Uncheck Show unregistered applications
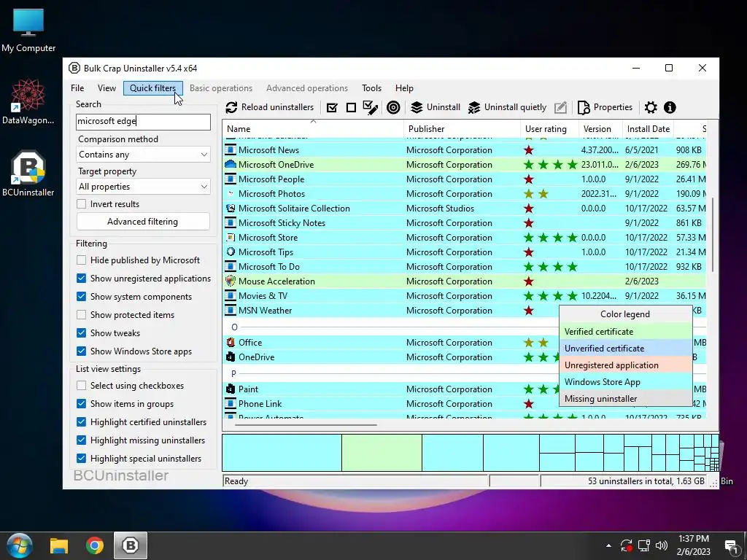Image resolution: width=747 pixels, height=560 pixels. click(x=82, y=278)
